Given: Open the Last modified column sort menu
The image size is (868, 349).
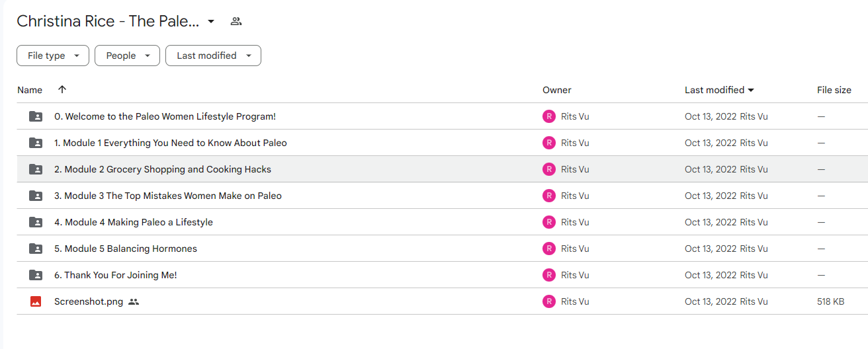Looking at the screenshot, I should (720, 90).
